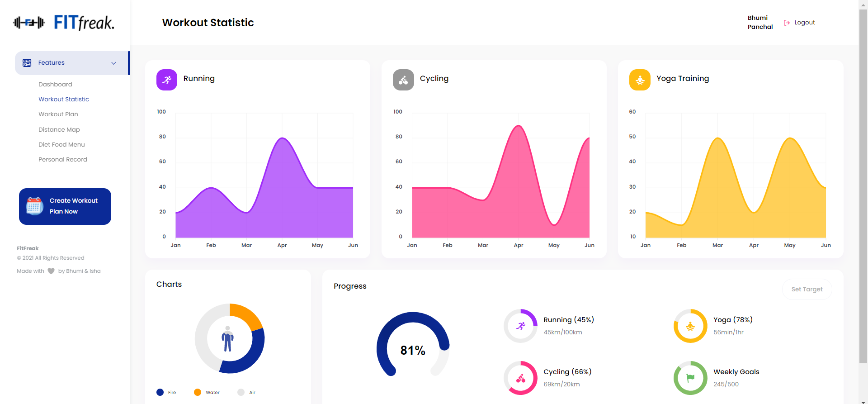
Task: Open the Distance Map page
Action: click(x=59, y=129)
